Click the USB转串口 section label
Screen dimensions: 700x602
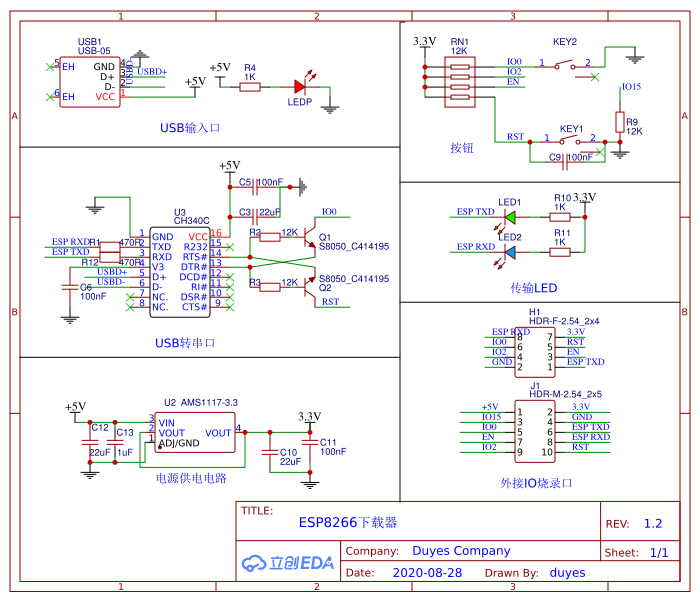[185, 343]
